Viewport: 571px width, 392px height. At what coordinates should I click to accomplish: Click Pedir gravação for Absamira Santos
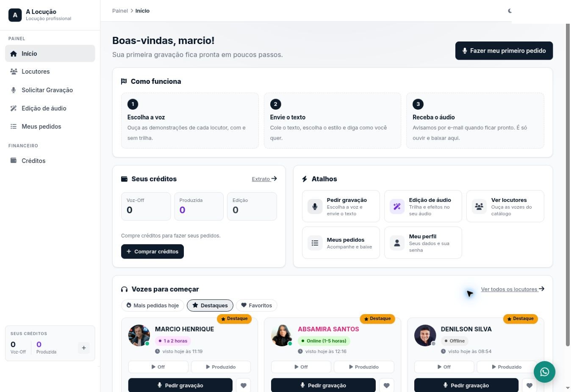pyautogui.click(x=323, y=385)
